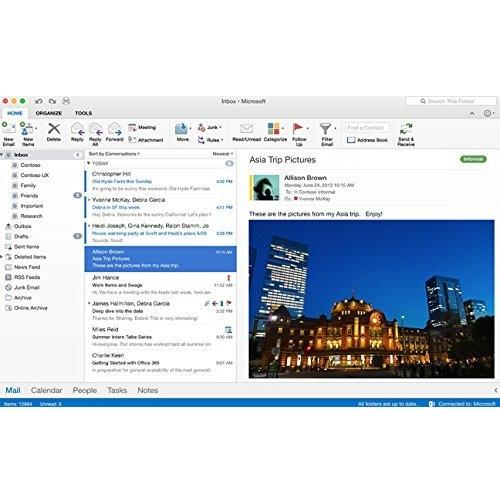This screenshot has width=500, height=500.
Task: Select the Contoso folder
Action: pyautogui.click(x=30, y=165)
